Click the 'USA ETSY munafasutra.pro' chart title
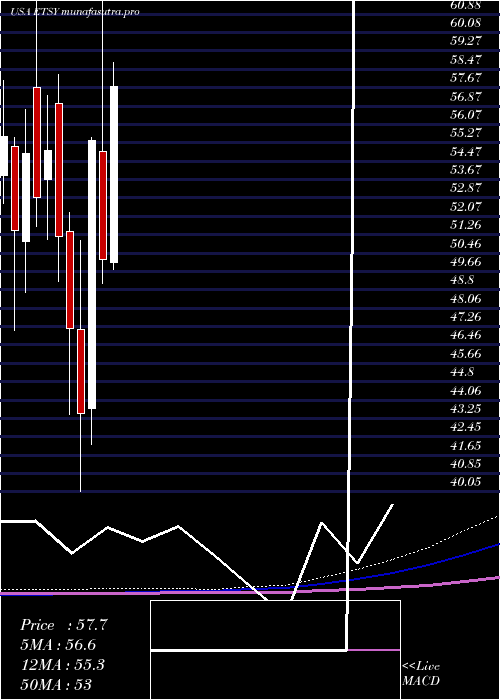 click(75, 11)
